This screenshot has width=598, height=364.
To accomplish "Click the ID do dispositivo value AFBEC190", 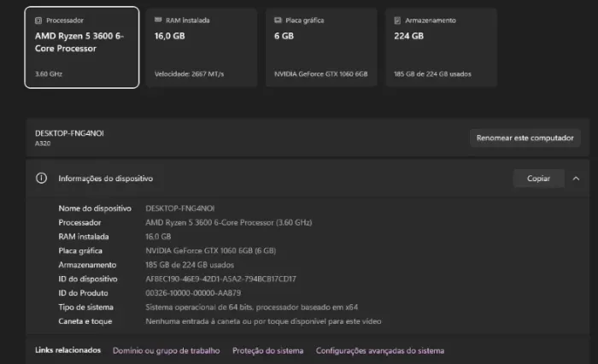I will pos(220,279).
